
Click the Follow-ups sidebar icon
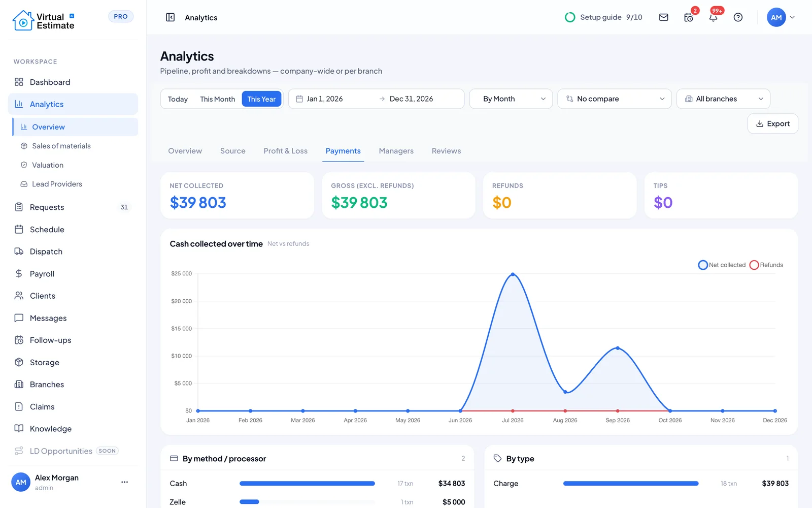[x=19, y=340]
